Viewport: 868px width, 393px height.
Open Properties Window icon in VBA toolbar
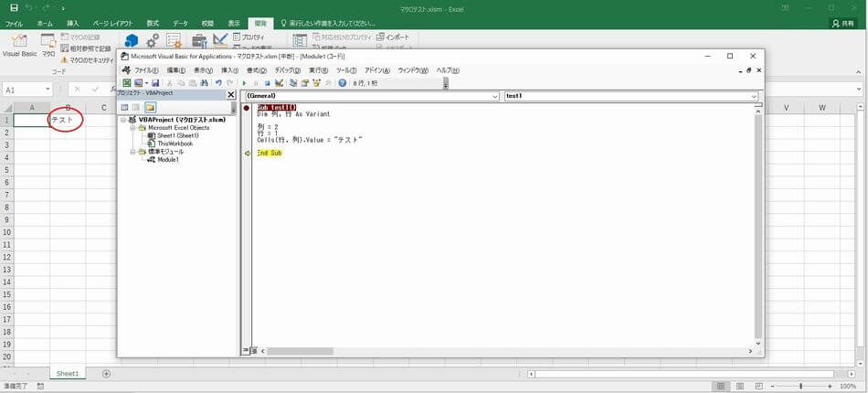(304, 83)
